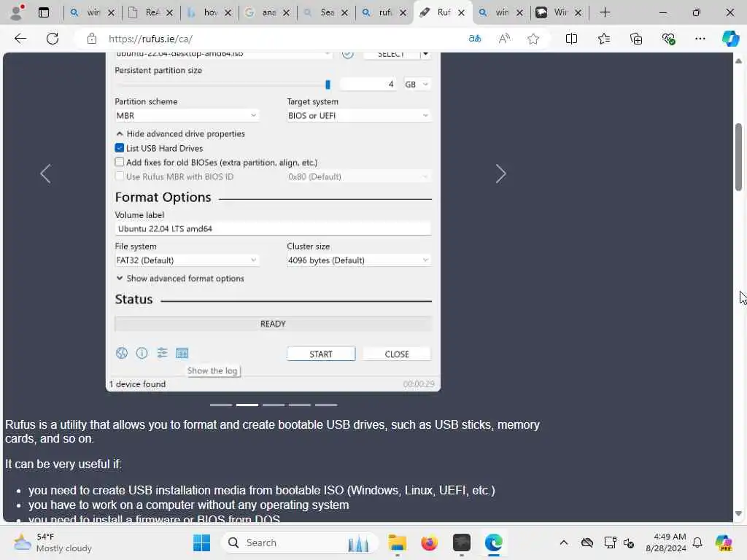This screenshot has width=747, height=560.
Task: Open the translate page icon
Action: click(474, 39)
